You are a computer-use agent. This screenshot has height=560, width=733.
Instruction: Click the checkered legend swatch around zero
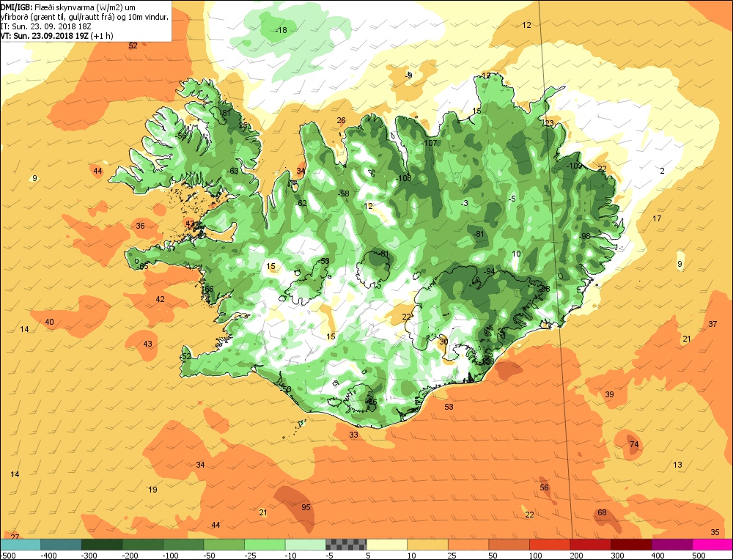(x=346, y=544)
